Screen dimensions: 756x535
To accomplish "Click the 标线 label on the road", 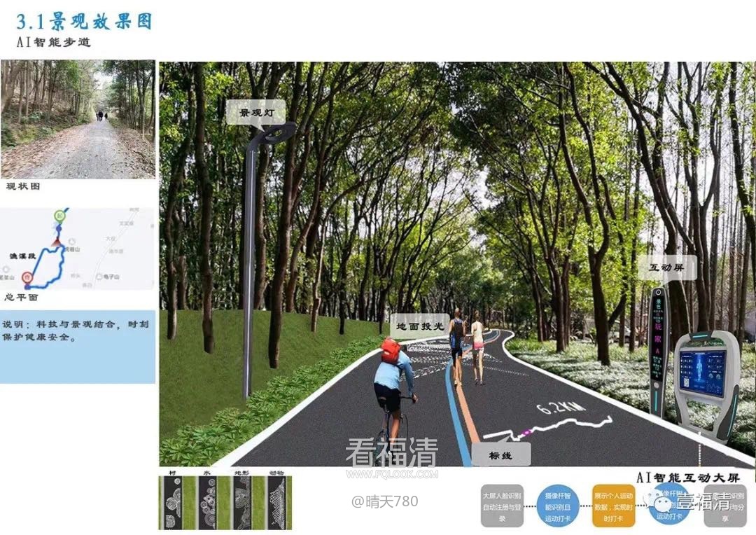I will pyautogui.click(x=500, y=456).
